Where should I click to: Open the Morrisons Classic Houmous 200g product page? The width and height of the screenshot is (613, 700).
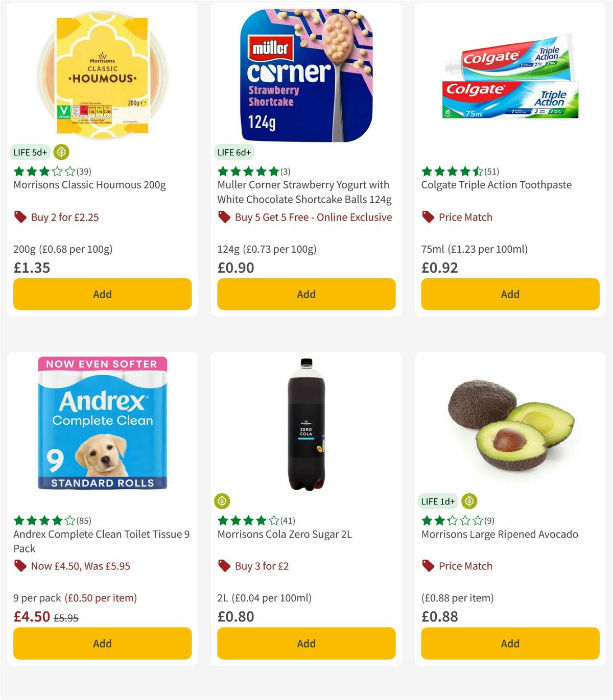[89, 185]
